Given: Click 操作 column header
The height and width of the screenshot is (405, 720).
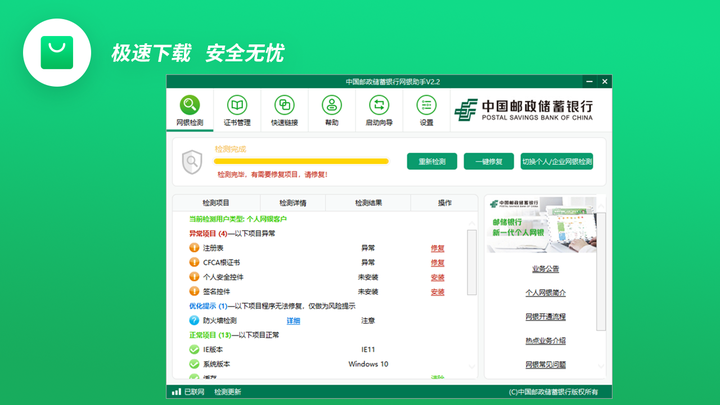Looking at the screenshot, I should point(444,202).
